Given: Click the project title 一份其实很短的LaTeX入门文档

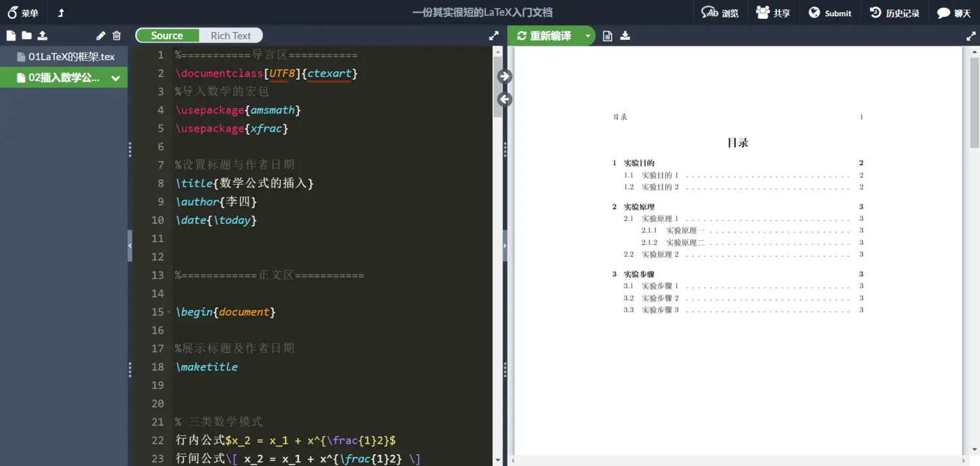Looking at the screenshot, I should click(x=482, y=13).
